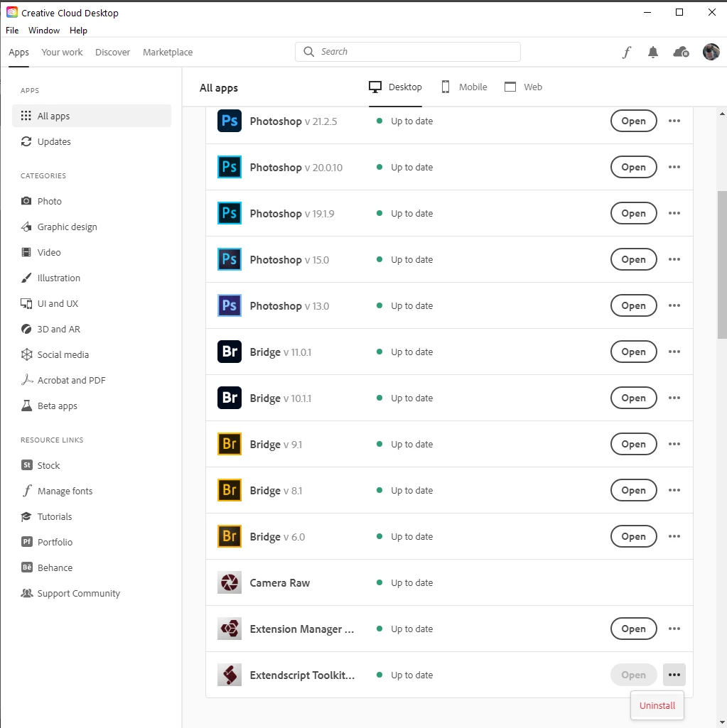Click Uninstall in the popup menu

pyautogui.click(x=657, y=705)
